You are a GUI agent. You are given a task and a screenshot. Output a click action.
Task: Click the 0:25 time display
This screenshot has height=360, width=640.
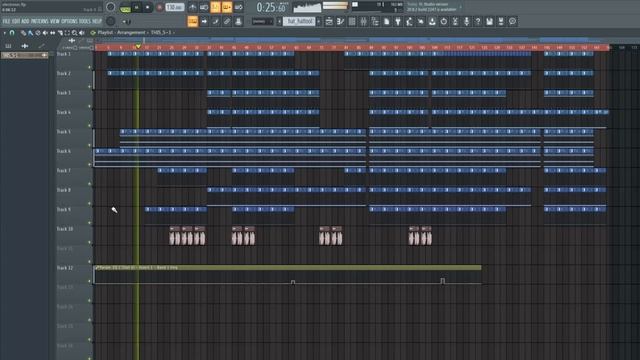(271, 7)
